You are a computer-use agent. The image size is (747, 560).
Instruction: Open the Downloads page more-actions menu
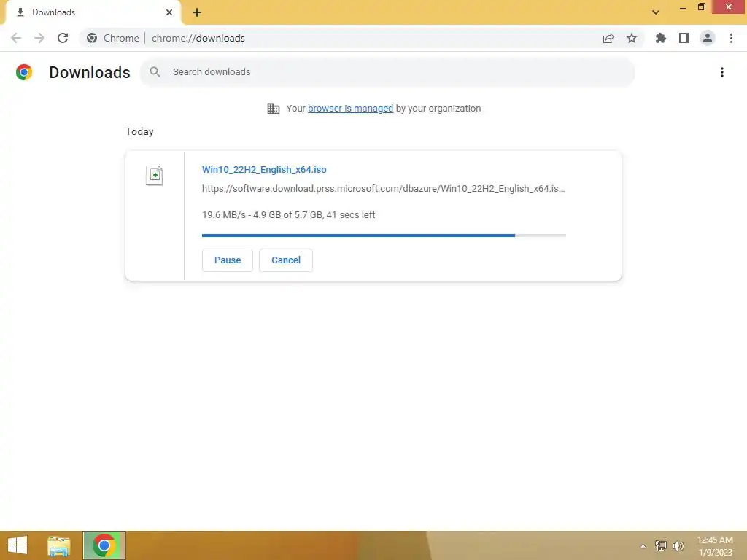[721, 72]
